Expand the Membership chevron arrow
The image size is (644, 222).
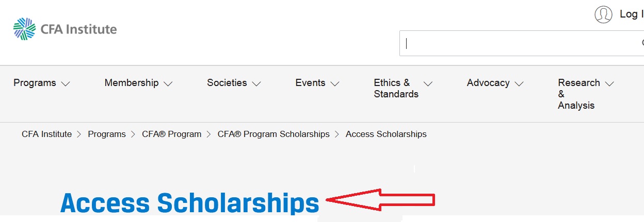pos(168,83)
